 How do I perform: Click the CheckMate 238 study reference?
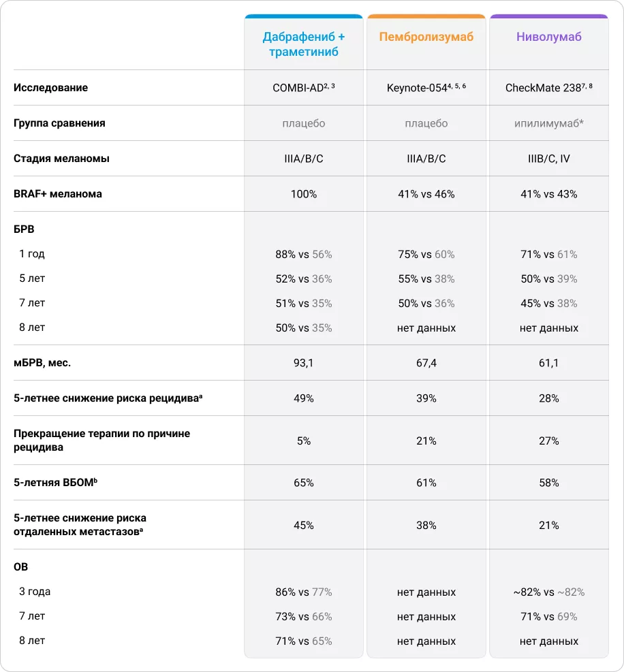click(544, 88)
